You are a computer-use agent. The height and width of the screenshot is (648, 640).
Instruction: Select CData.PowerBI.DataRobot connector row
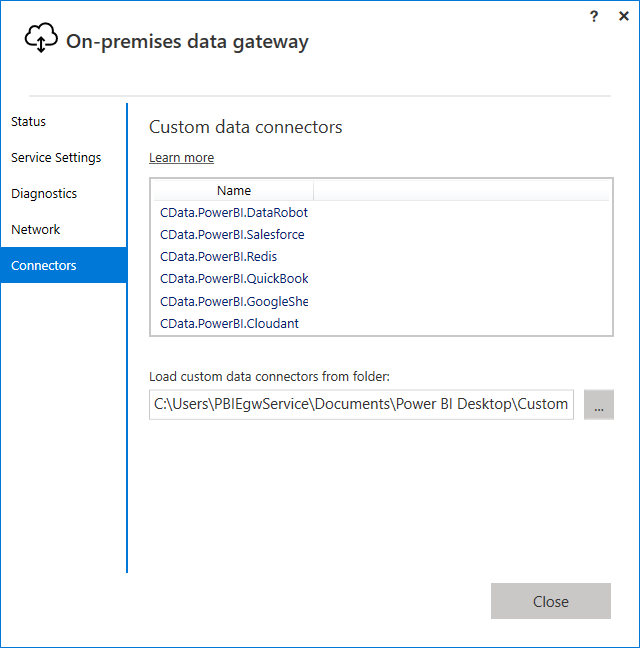point(234,212)
